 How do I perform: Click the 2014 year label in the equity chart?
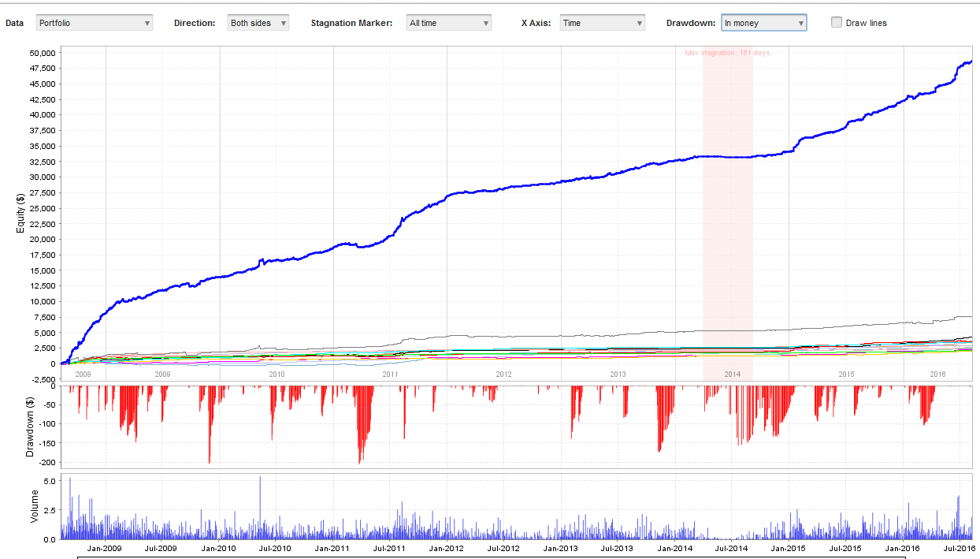point(733,375)
